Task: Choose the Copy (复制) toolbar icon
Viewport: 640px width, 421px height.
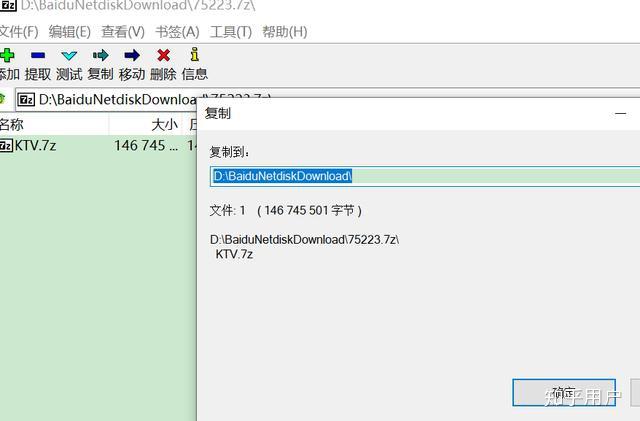Action: click(100, 55)
